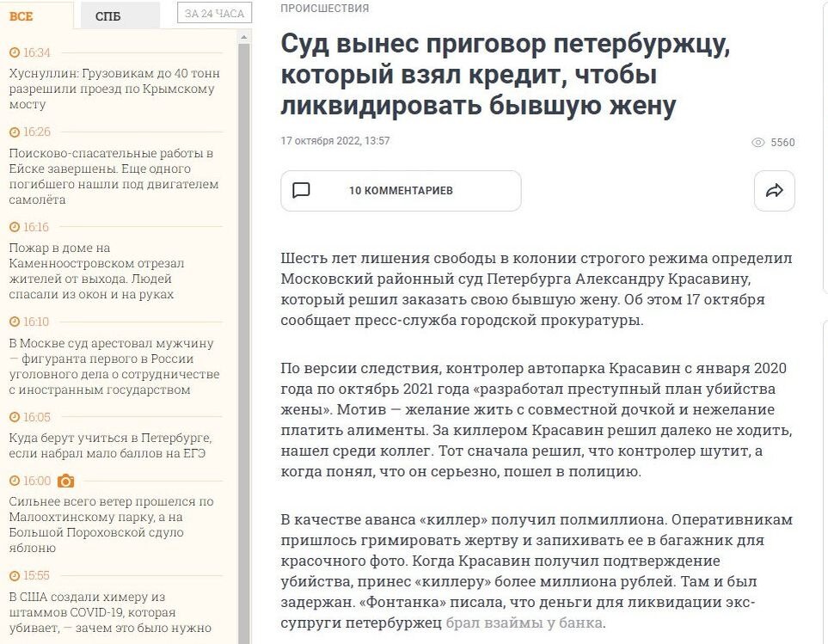Click the speech bubble comment icon
Screen dimensions: 828x644
[x=301, y=190]
